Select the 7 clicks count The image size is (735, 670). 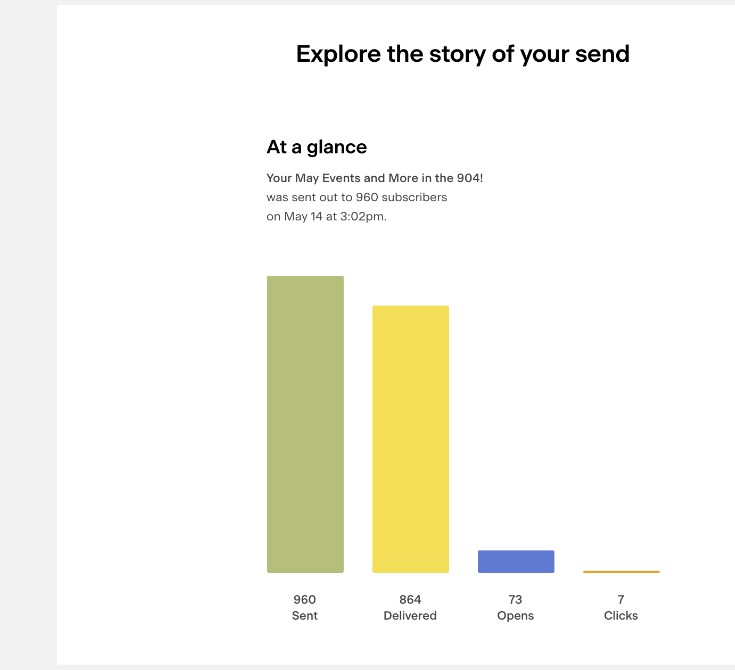point(621,600)
